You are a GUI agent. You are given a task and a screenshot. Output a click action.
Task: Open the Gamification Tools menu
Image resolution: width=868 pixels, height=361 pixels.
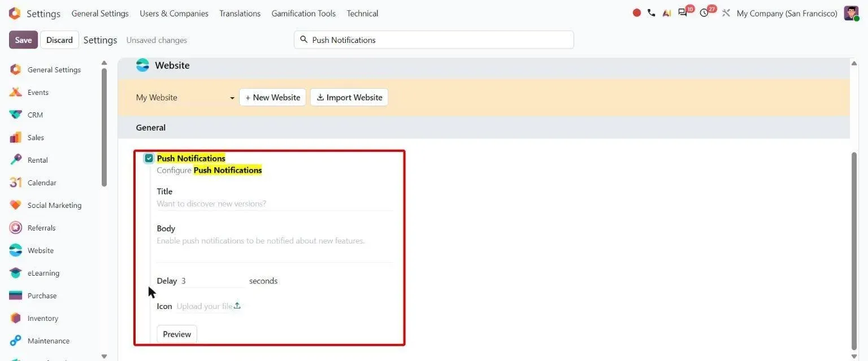pos(303,13)
